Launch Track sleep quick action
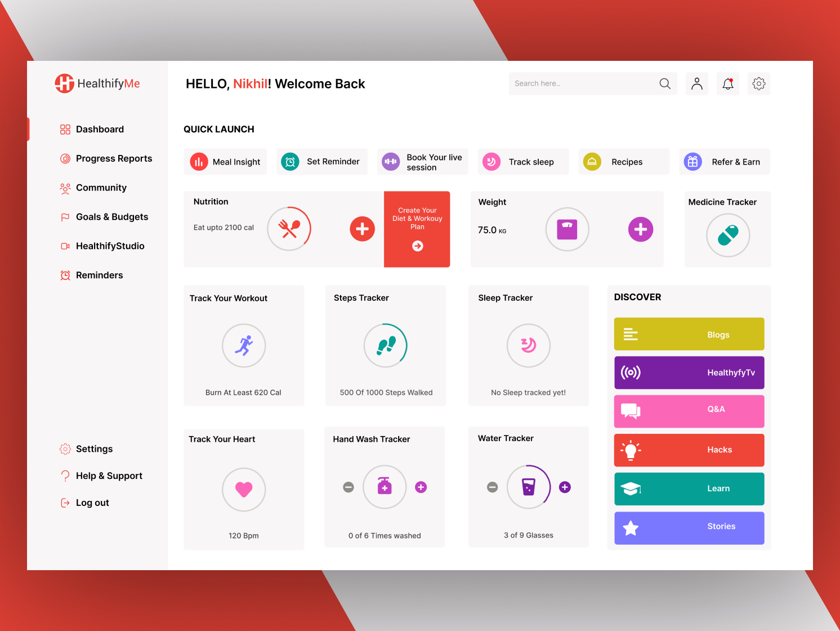The height and width of the screenshot is (631, 840). click(524, 162)
